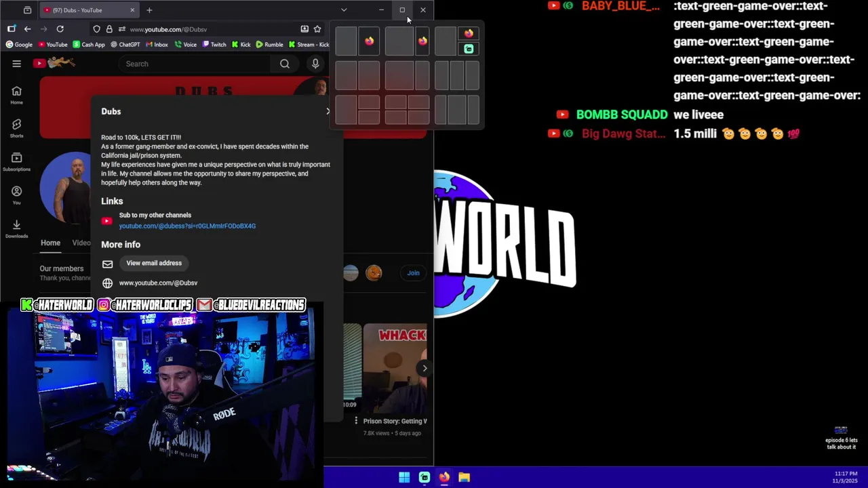868x488 pixels.
Task: Open the Cash App bookmark
Action: 89,45
